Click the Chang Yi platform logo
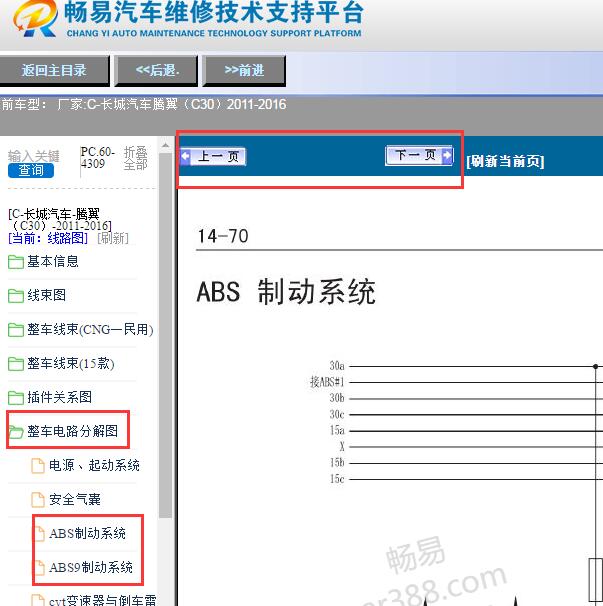The image size is (603, 606). (36, 18)
